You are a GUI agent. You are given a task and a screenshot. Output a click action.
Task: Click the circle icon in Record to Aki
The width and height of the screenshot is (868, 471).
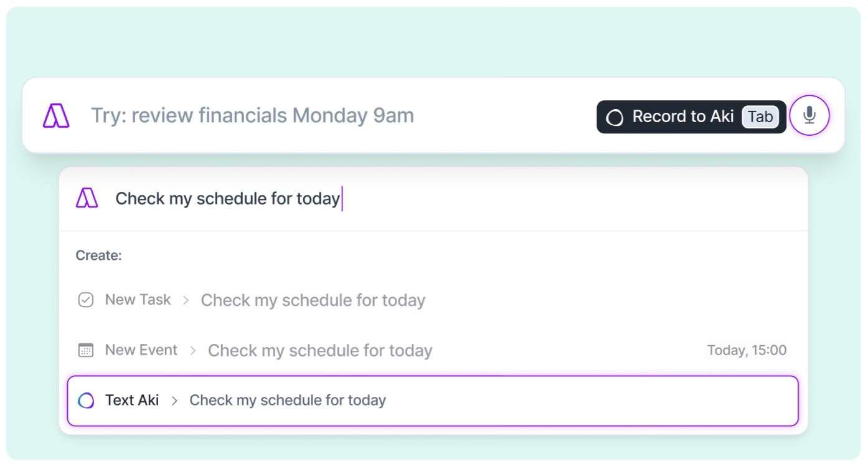tap(615, 117)
